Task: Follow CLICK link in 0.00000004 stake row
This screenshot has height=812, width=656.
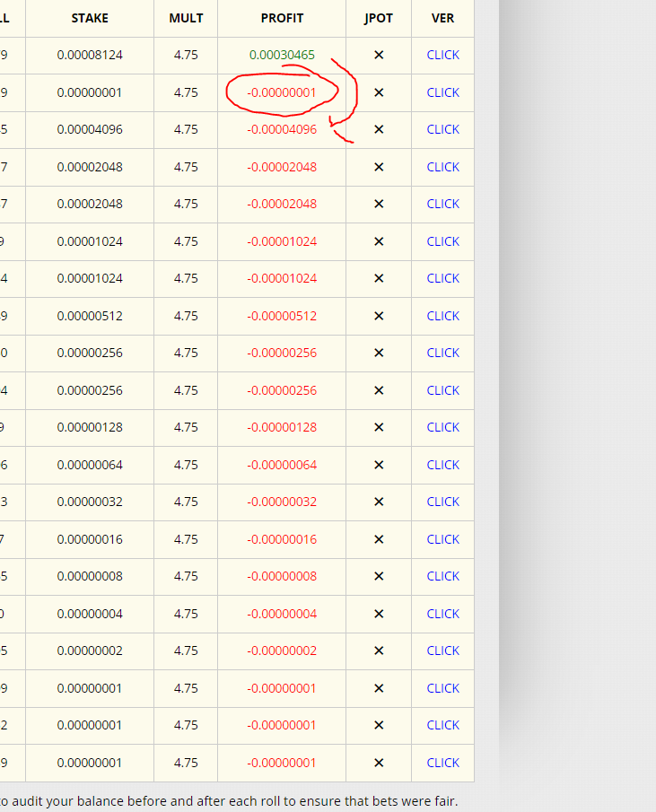Action: coord(442,614)
